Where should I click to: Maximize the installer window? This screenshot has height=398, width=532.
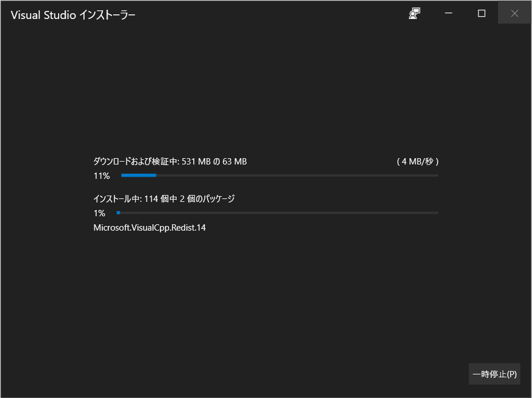pyautogui.click(x=481, y=13)
